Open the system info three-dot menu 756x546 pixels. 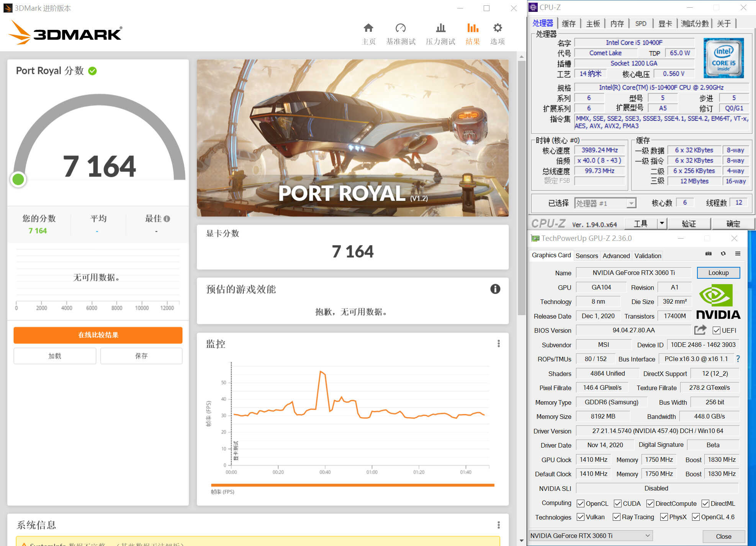point(499,525)
